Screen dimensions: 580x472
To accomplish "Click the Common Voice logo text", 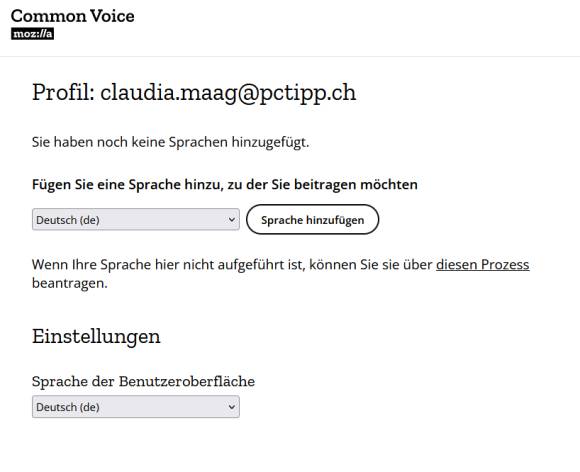I will pos(72,16).
